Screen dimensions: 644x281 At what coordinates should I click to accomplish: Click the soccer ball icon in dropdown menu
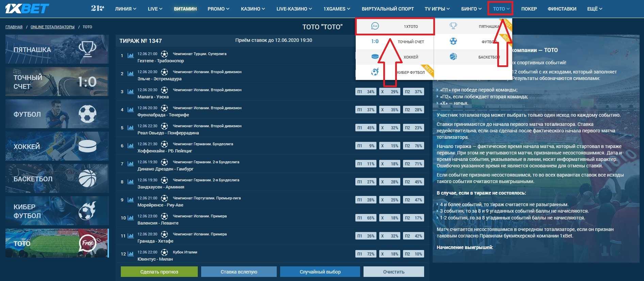[453, 41]
